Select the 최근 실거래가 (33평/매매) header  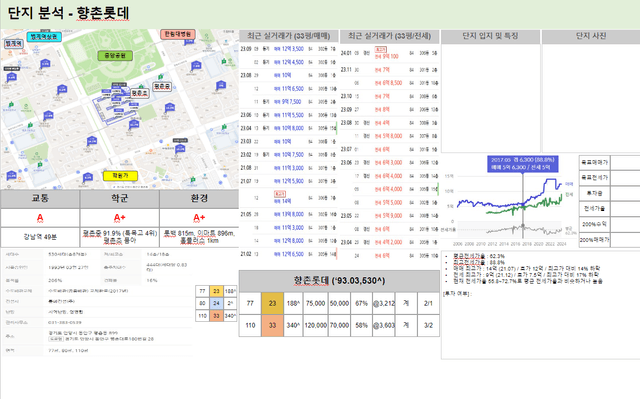(x=289, y=36)
